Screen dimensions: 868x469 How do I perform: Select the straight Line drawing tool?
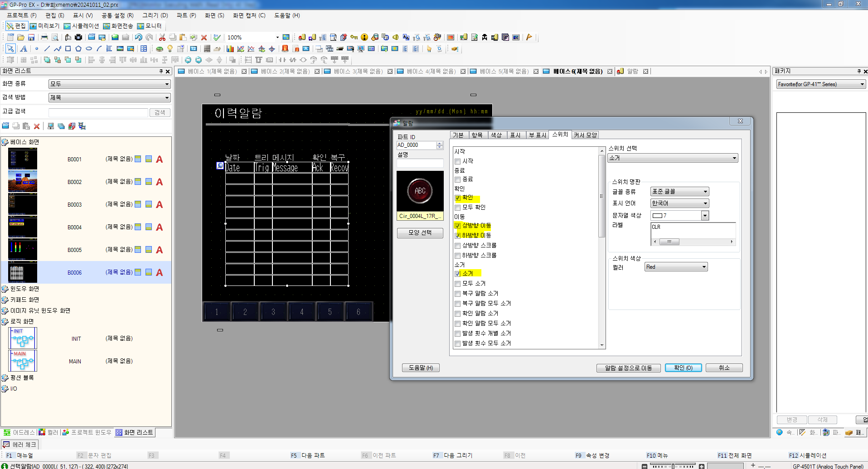click(x=47, y=48)
